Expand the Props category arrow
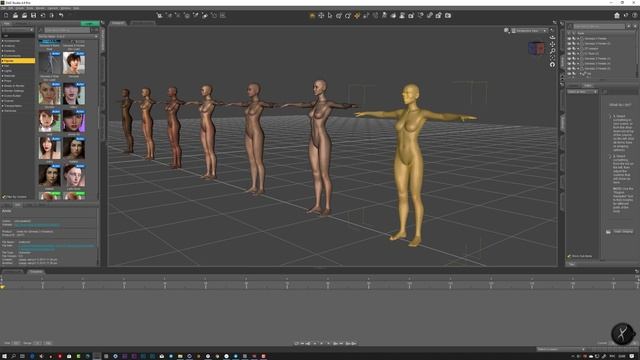Viewport: 640px width, 360px height. tap(2, 81)
